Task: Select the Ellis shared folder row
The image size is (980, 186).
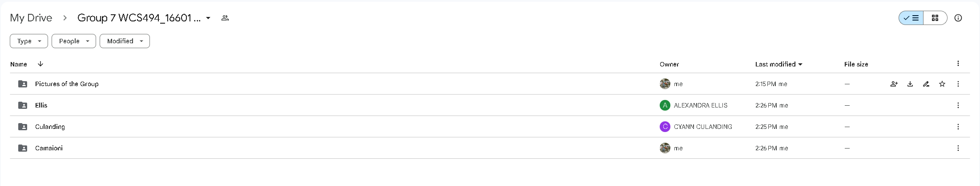Action: (x=490, y=105)
